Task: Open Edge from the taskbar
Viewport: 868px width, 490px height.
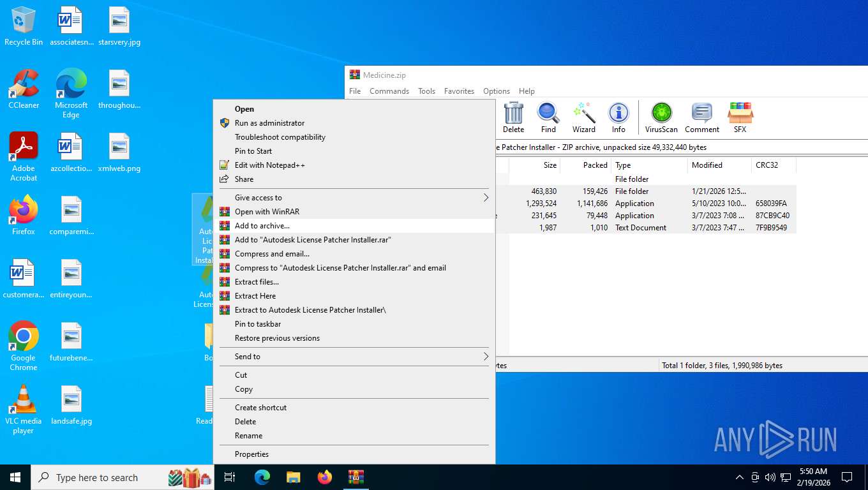Action: point(262,477)
